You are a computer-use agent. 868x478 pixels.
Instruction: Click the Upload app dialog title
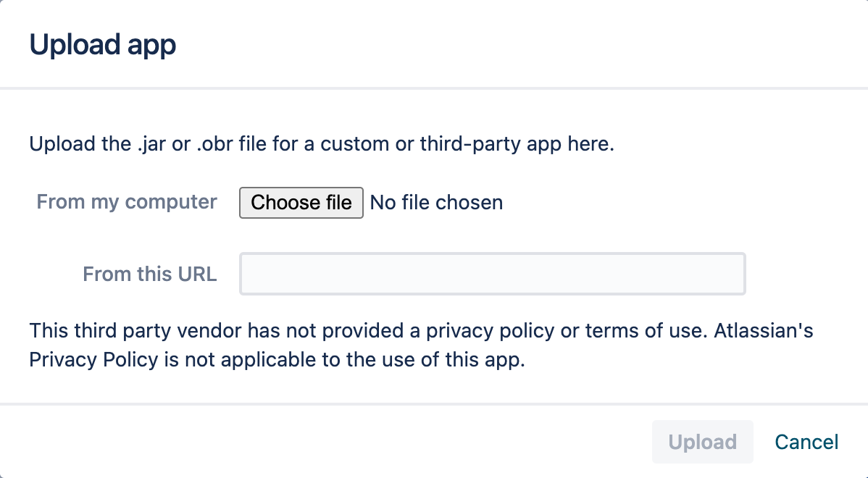(x=102, y=44)
